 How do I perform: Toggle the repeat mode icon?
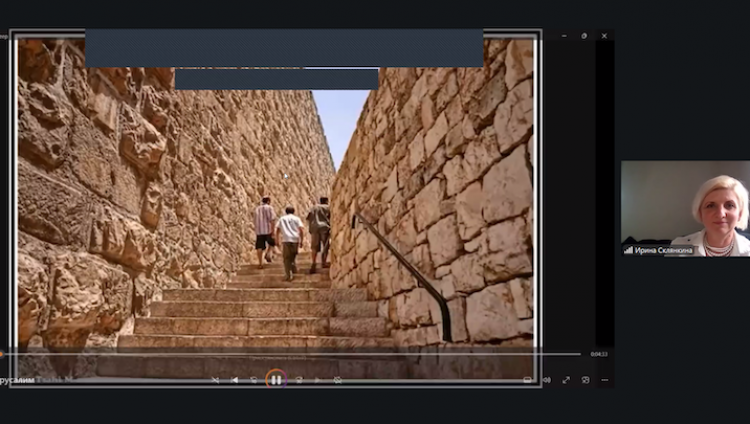click(338, 380)
